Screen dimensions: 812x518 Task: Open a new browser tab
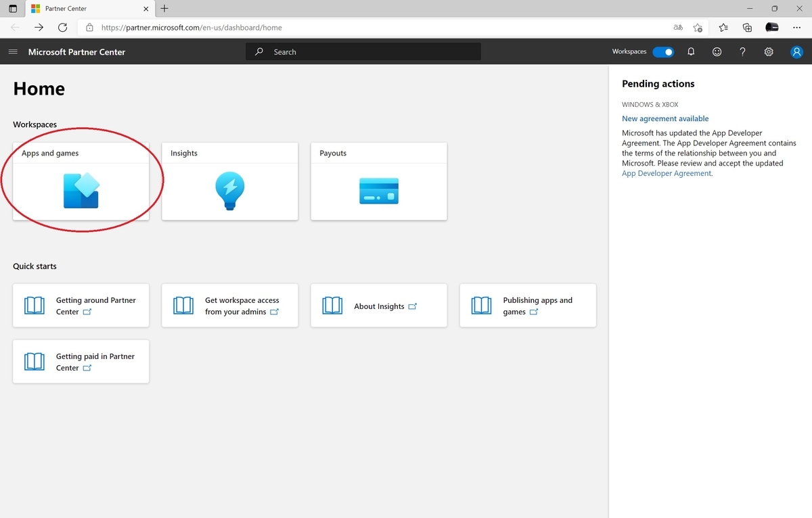pyautogui.click(x=164, y=9)
